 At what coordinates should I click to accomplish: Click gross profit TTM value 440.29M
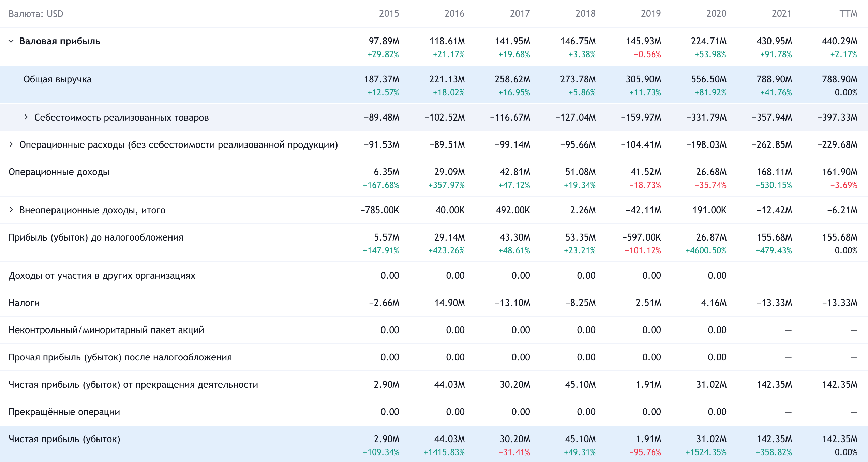(x=840, y=41)
